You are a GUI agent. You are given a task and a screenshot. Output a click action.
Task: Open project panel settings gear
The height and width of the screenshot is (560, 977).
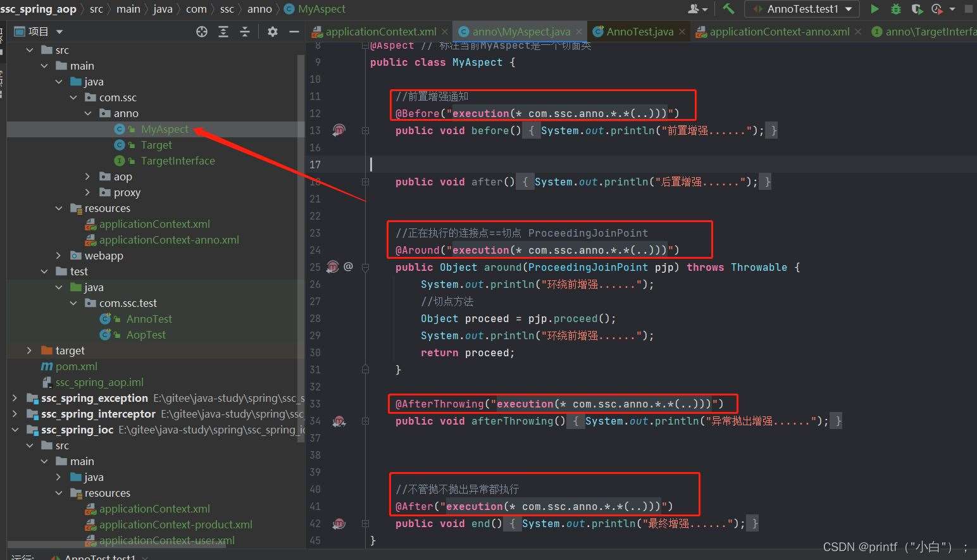tap(273, 32)
